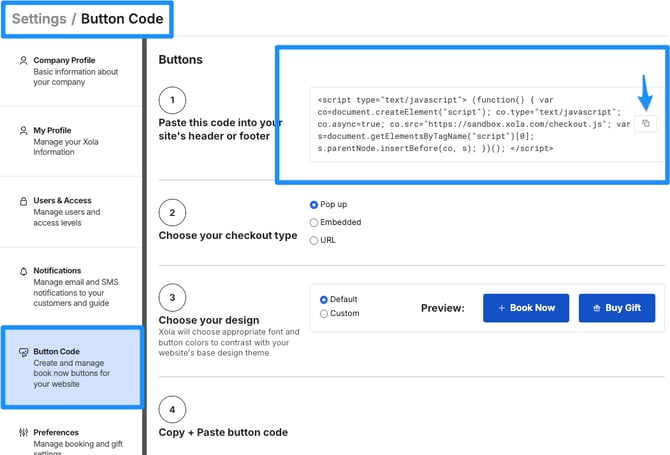Click the 'Preview:' label

tap(443, 308)
